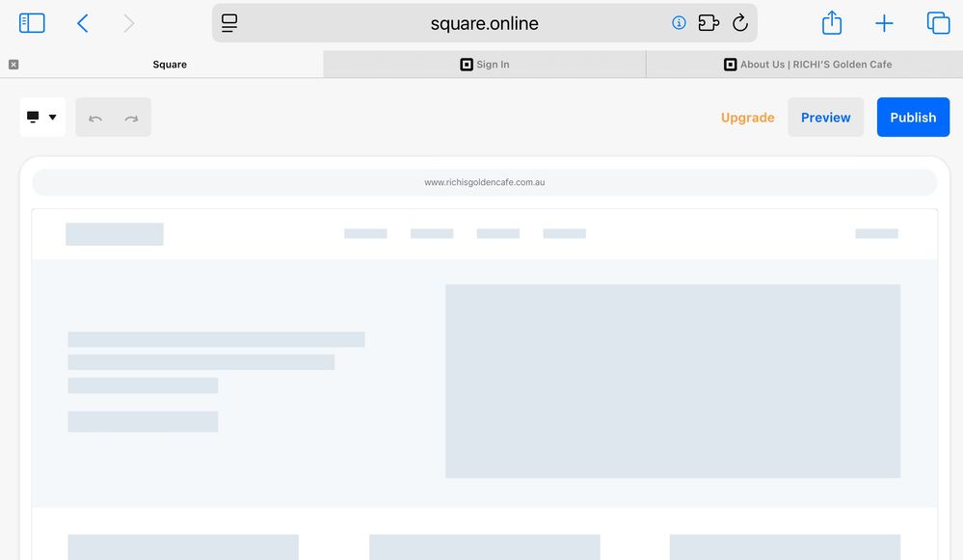Tap the blue info icon in address bar

pos(679,23)
